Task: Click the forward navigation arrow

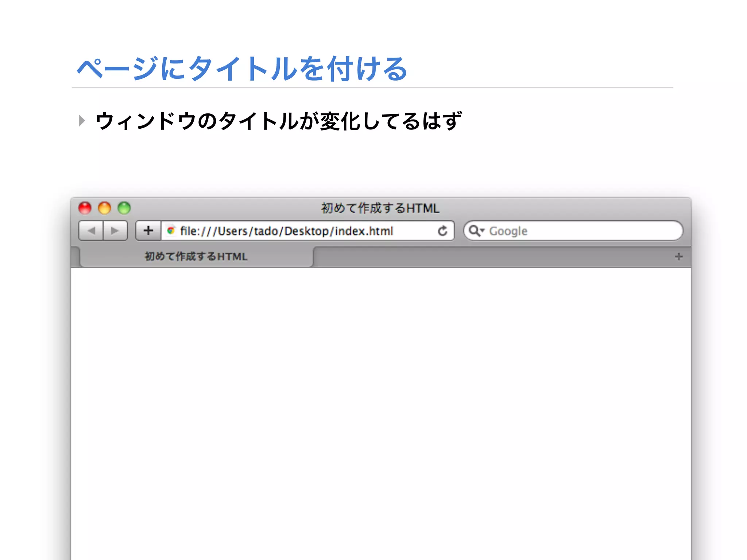Action: pyautogui.click(x=115, y=231)
